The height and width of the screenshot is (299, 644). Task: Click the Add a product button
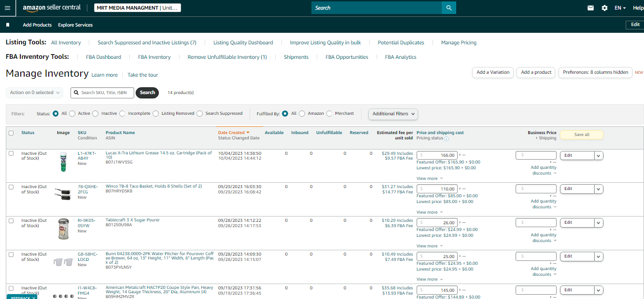[536, 72]
